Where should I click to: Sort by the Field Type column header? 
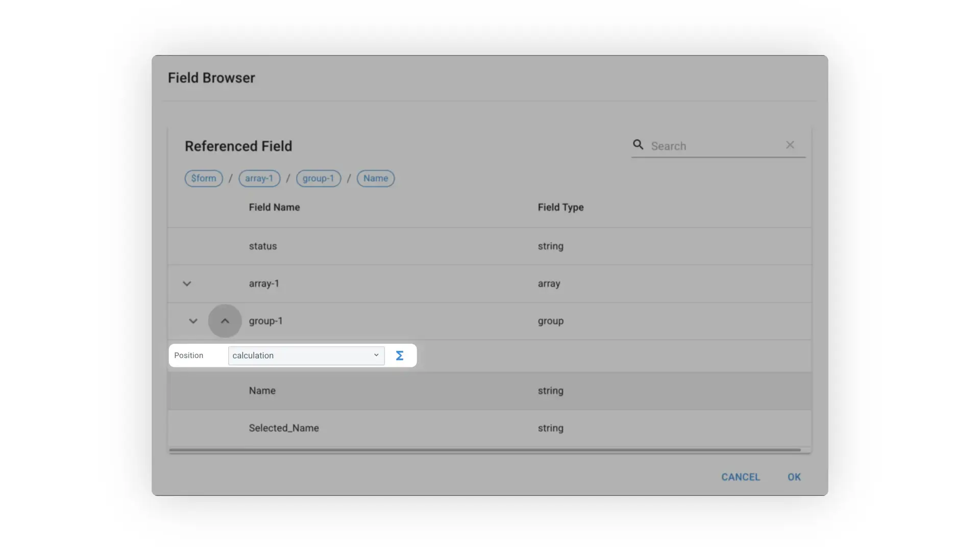[560, 207]
